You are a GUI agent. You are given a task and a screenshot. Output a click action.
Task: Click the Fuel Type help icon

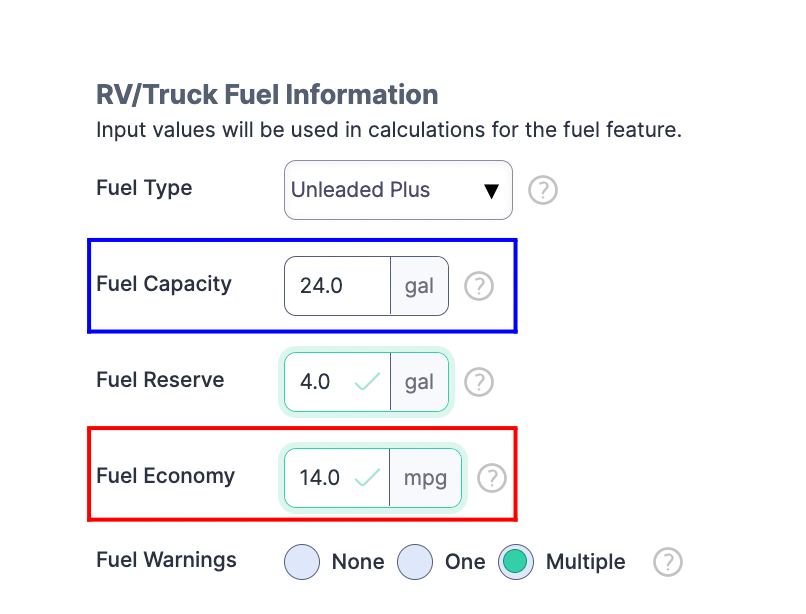click(542, 190)
